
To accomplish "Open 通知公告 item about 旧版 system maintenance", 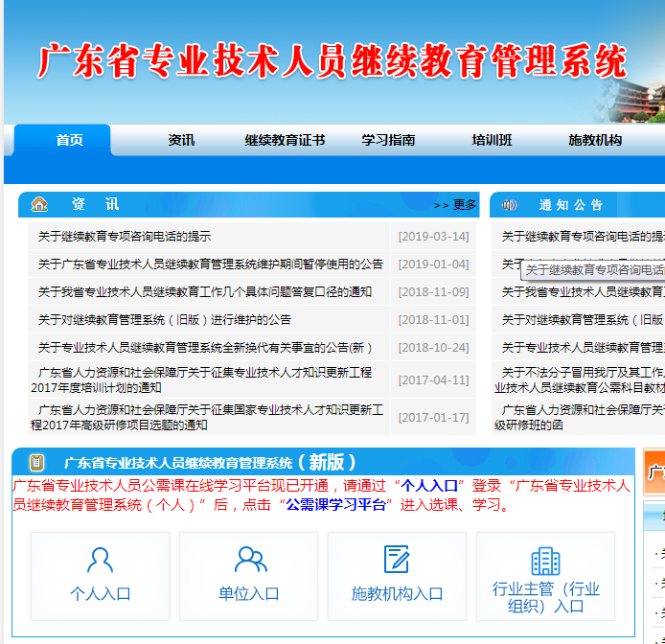I will click(584, 320).
